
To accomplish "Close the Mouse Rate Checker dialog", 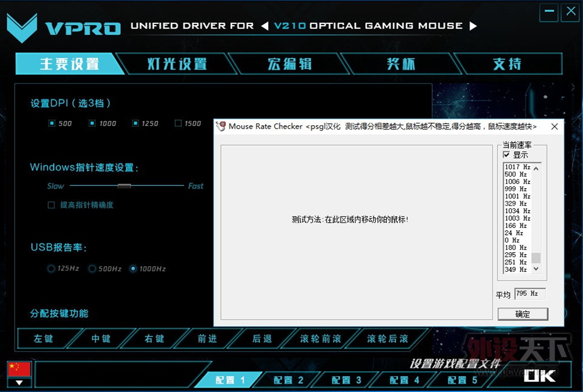I will point(554,126).
